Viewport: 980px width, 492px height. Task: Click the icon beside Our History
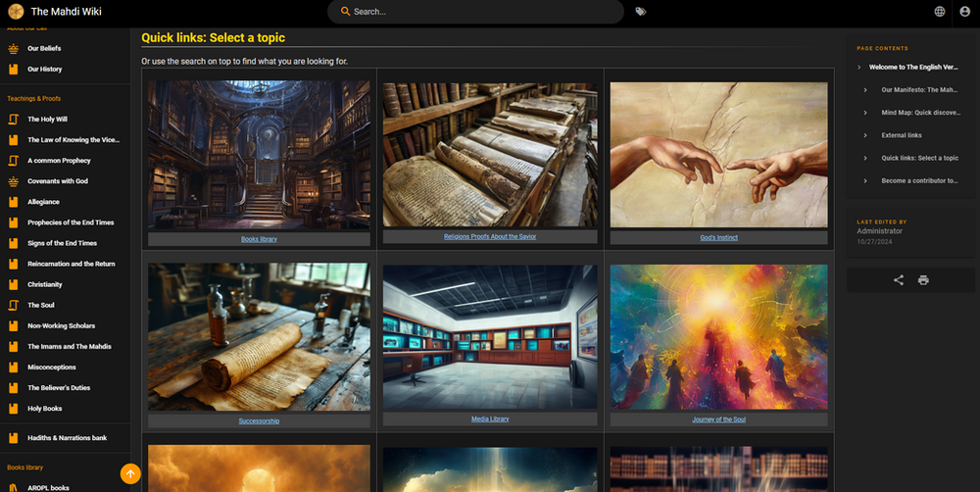point(13,70)
